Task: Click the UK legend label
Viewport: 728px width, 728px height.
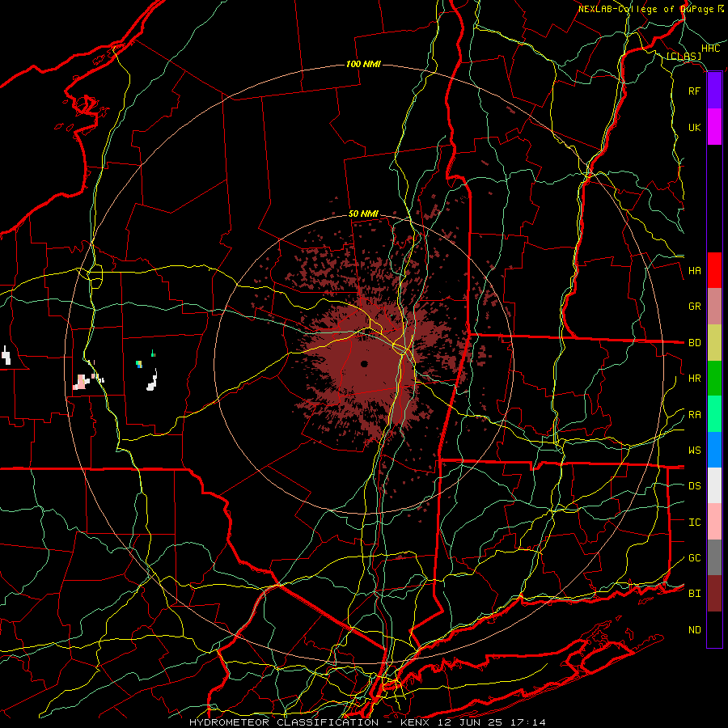Action: (694, 127)
